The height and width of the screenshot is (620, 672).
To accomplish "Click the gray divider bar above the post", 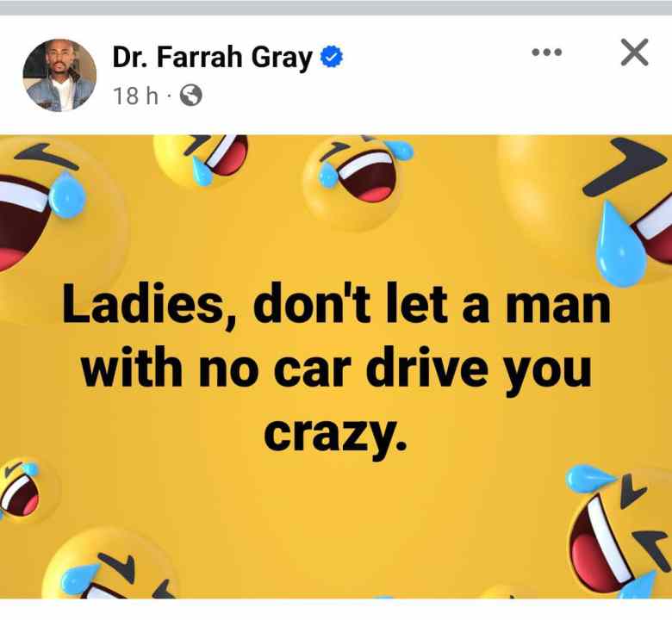I will point(336,8).
